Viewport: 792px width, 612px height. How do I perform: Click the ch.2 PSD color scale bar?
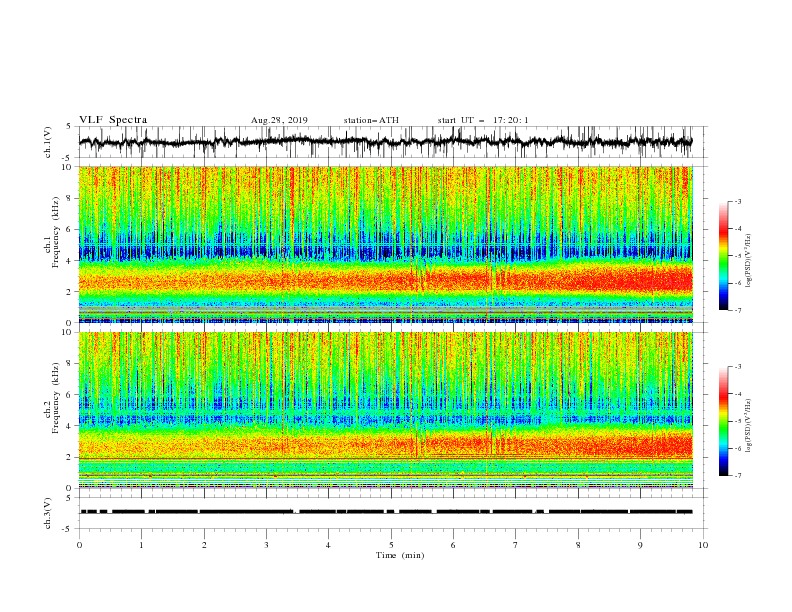click(724, 421)
